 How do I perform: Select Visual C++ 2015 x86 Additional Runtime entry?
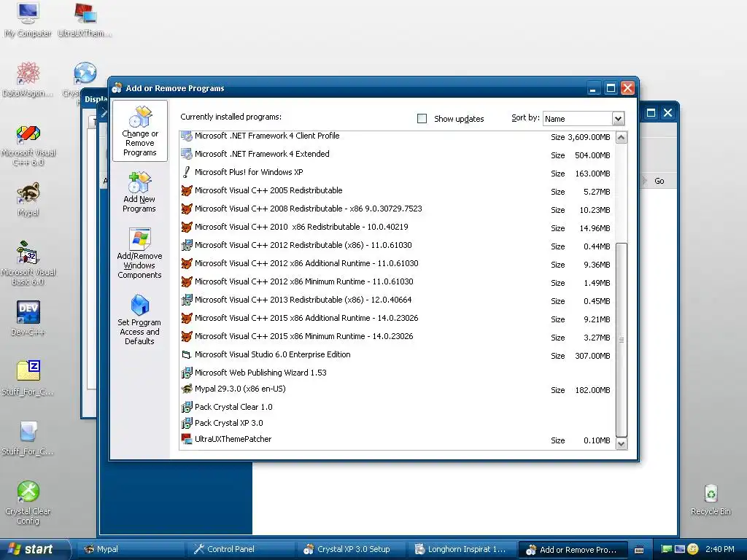[397, 318]
